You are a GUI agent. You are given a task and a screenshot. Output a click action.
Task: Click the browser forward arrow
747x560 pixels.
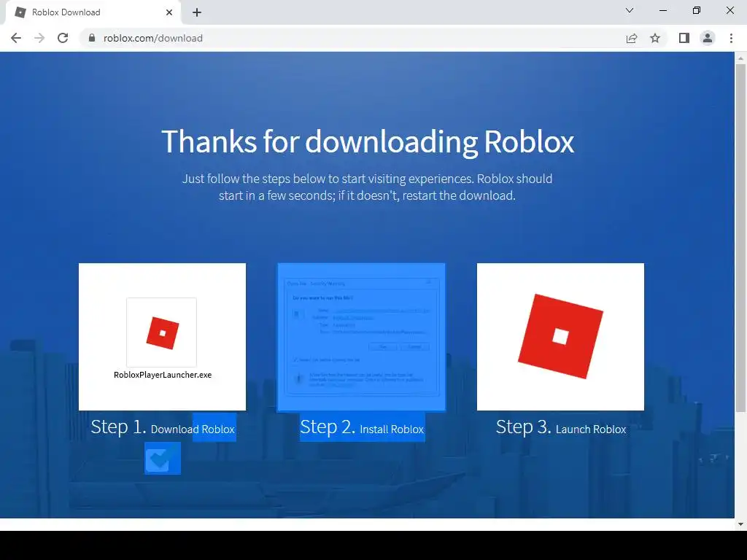point(39,38)
